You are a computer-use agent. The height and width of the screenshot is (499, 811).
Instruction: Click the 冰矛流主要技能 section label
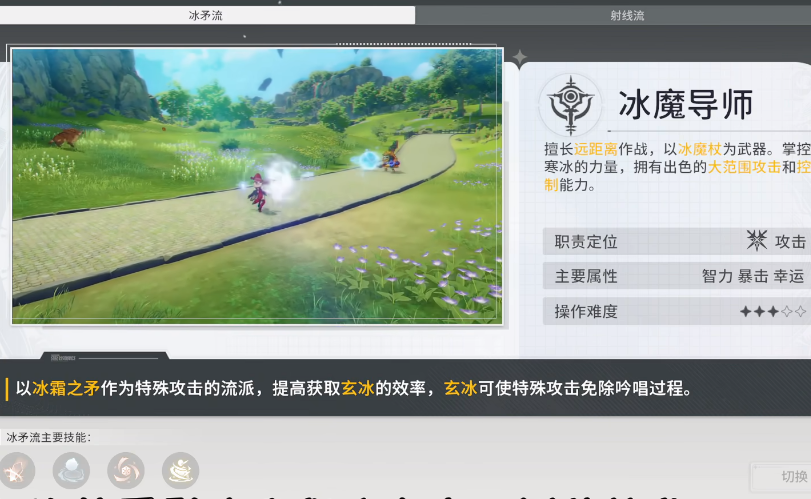[48, 437]
